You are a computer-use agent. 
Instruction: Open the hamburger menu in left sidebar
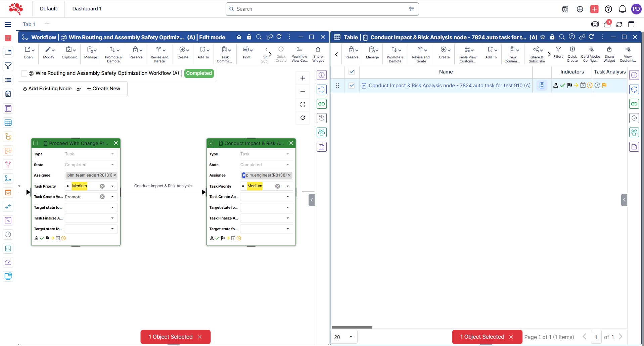click(x=8, y=24)
